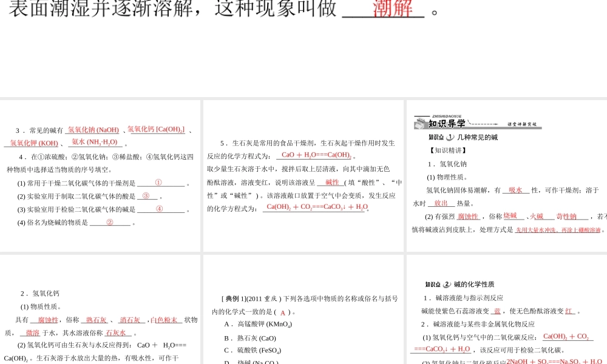Click the red Ca(OH)2 + CO2 in the 碱的化学性质 slide
Screen dimensions: 607x364
coord(566,337)
